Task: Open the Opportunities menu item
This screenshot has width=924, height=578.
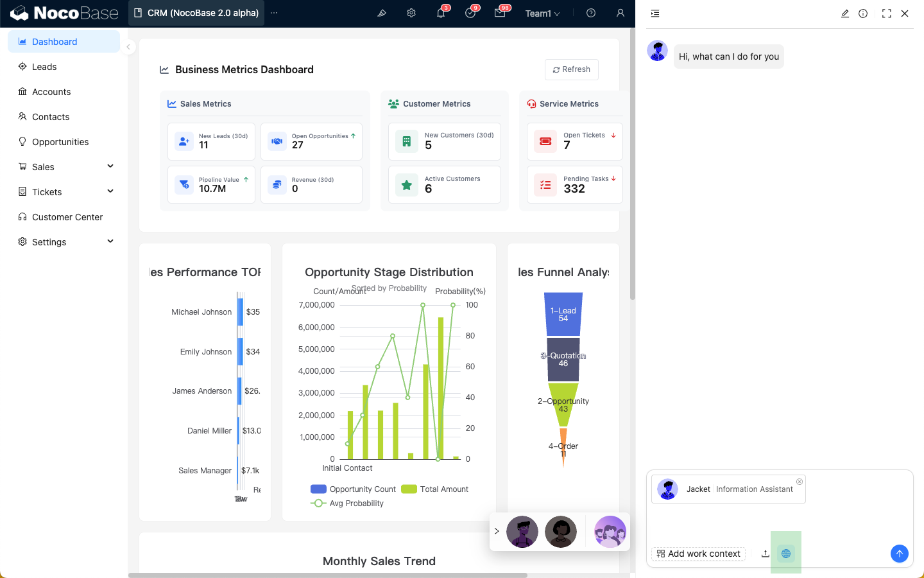Action: pos(60,142)
